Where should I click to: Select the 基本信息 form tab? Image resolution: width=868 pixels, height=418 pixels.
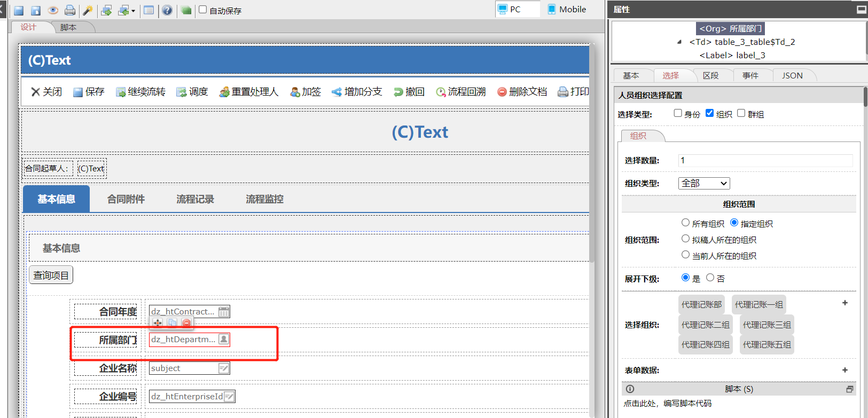(x=56, y=199)
